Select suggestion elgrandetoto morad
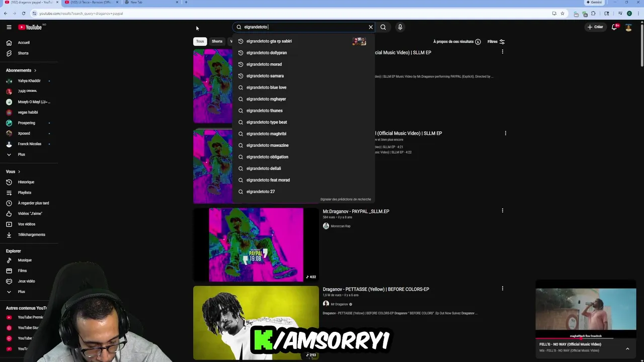644x362 pixels. [303, 64]
